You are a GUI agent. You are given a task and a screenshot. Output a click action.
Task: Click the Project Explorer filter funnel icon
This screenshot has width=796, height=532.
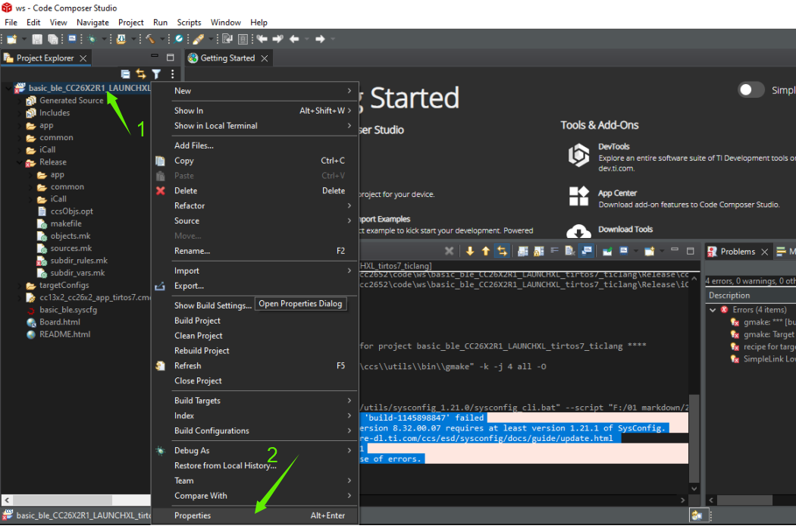click(x=157, y=74)
